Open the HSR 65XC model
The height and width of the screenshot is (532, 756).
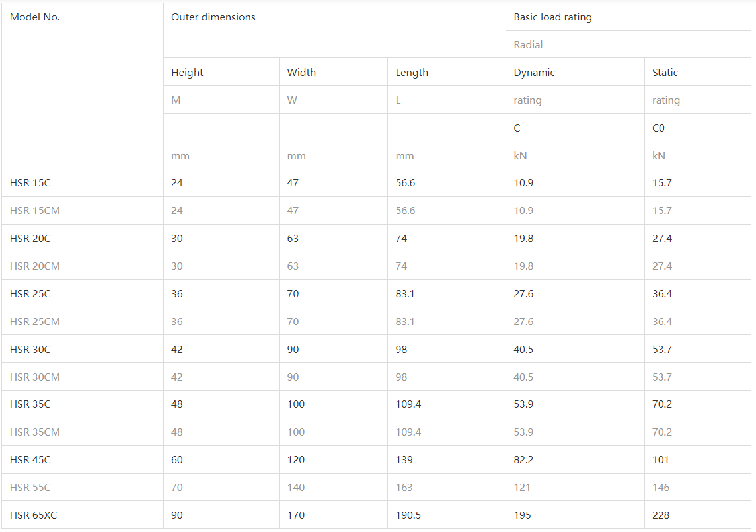coord(34,515)
